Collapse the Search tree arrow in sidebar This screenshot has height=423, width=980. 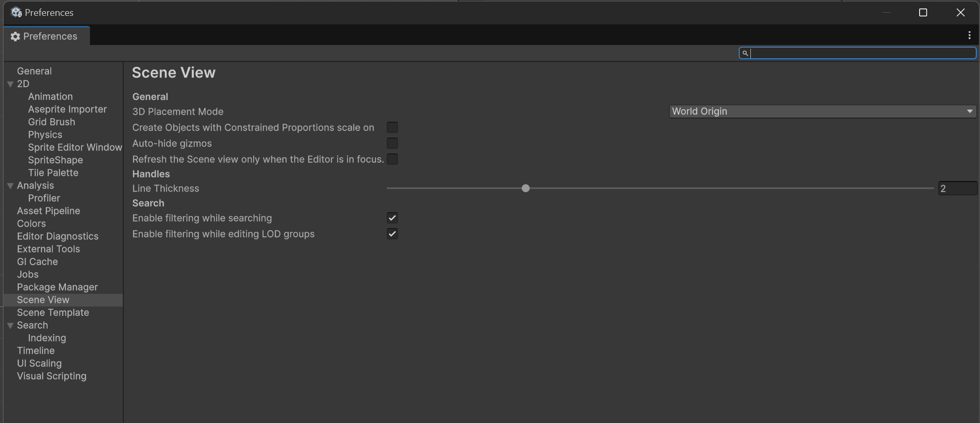point(10,326)
